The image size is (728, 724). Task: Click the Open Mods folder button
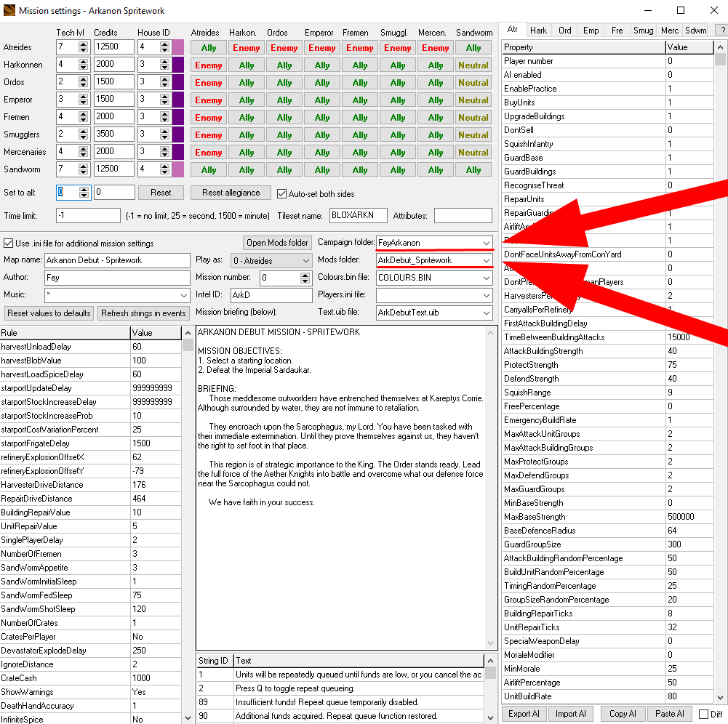pyautogui.click(x=277, y=243)
